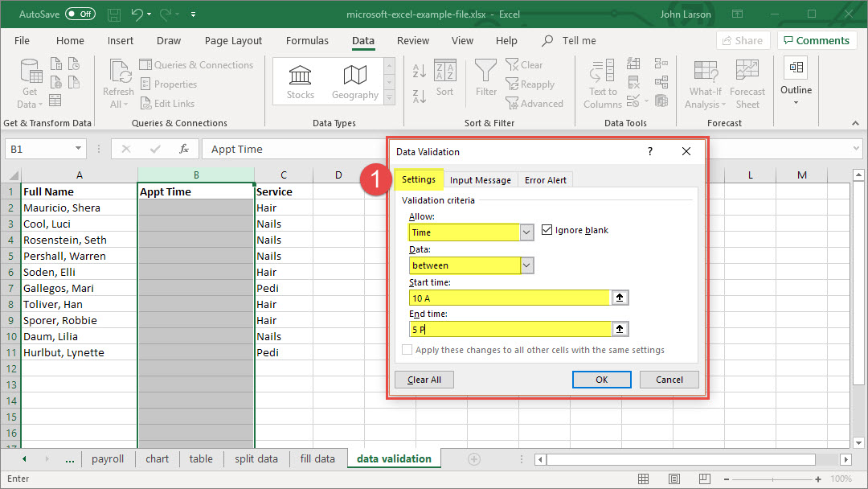Click the What-If Analysis icon
This screenshot has width=868, height=489.
point(705,72)
